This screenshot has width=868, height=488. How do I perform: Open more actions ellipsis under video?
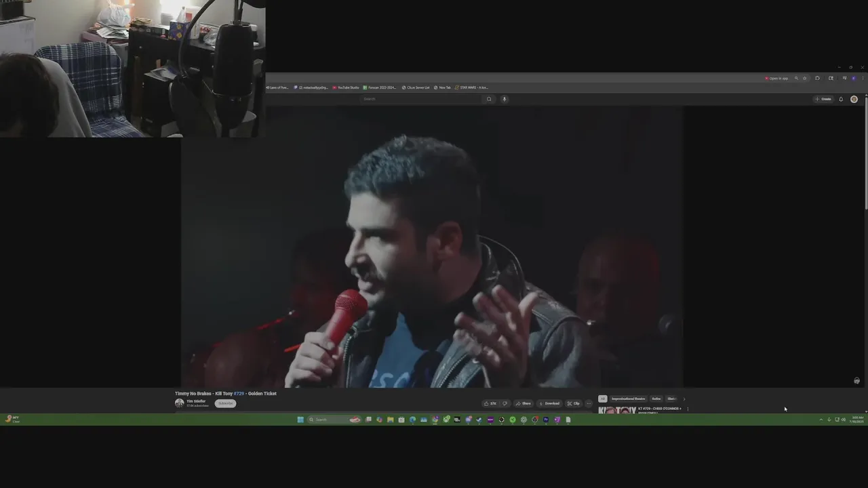click(x=589, y=403)
